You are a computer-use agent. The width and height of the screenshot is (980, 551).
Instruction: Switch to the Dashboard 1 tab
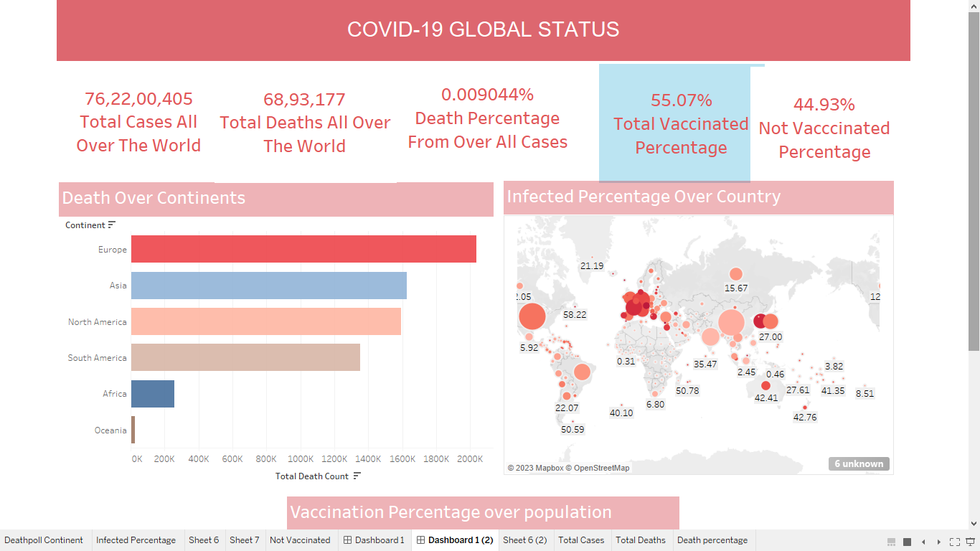[x=374, y=540]
